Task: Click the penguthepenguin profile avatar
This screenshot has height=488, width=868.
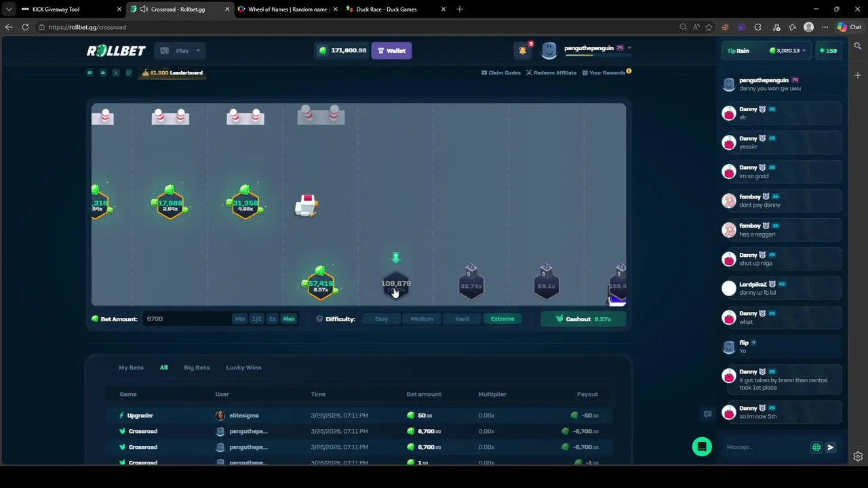Action: [x=549, y=50]
